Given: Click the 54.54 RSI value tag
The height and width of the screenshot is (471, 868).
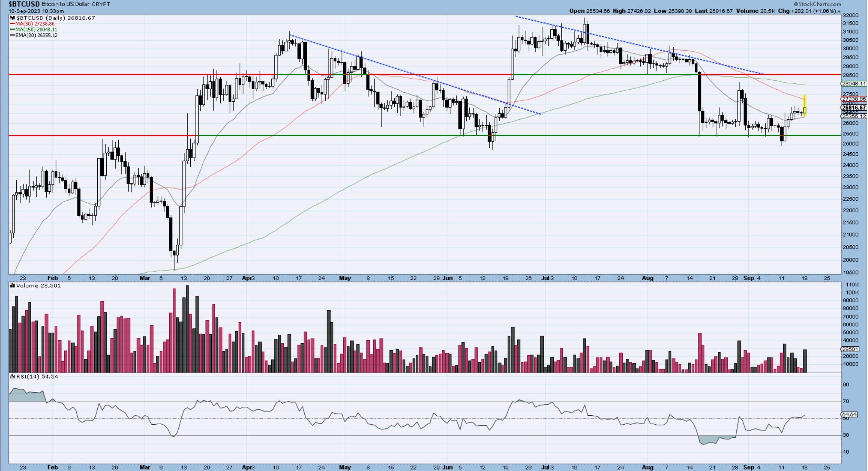Looking at the screenshot, I should pyautogui.click(x=850, y=414).
